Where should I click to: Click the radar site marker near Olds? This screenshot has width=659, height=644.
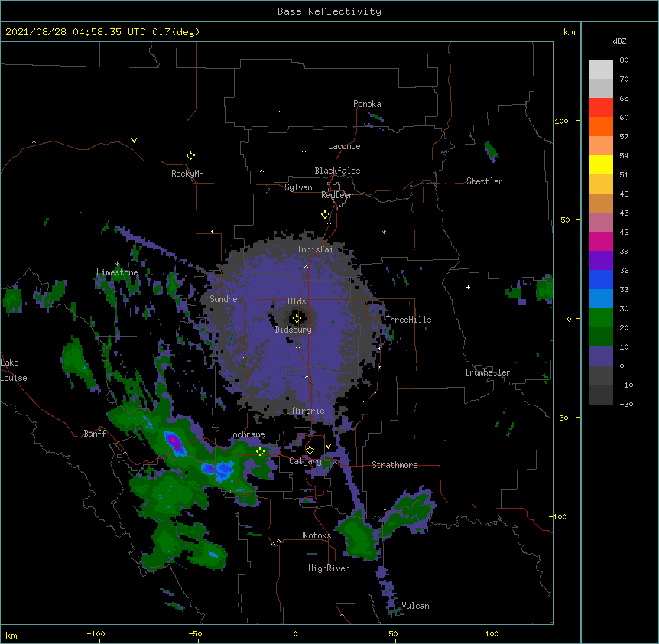[297, 319]
